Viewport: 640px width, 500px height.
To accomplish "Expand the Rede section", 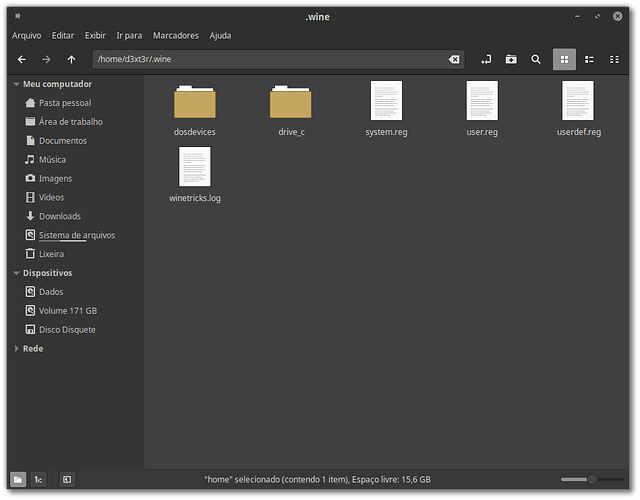I will 16,349.
